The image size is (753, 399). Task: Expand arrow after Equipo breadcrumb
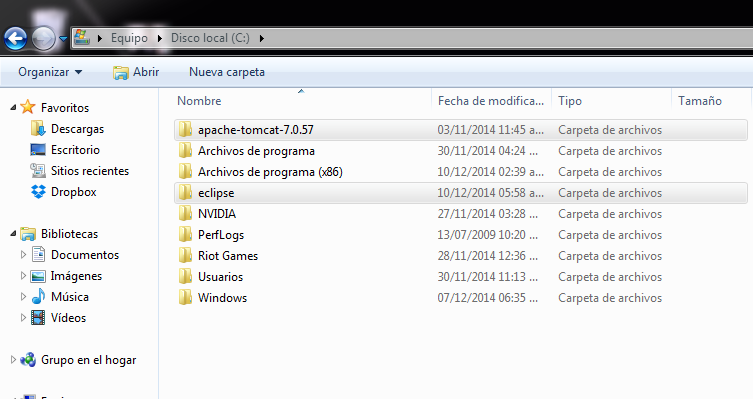point(160,38)
